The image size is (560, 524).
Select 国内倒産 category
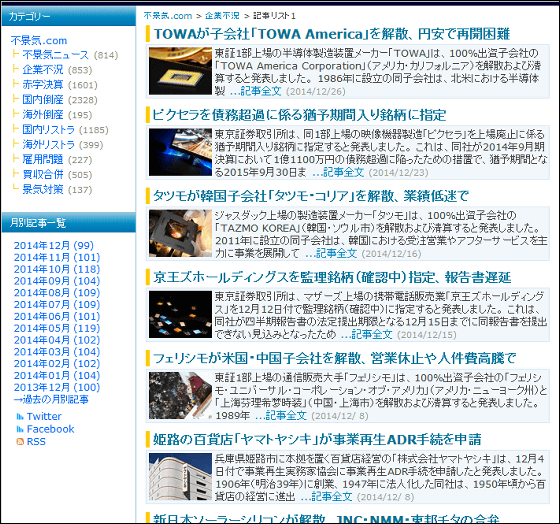[43, 100]
